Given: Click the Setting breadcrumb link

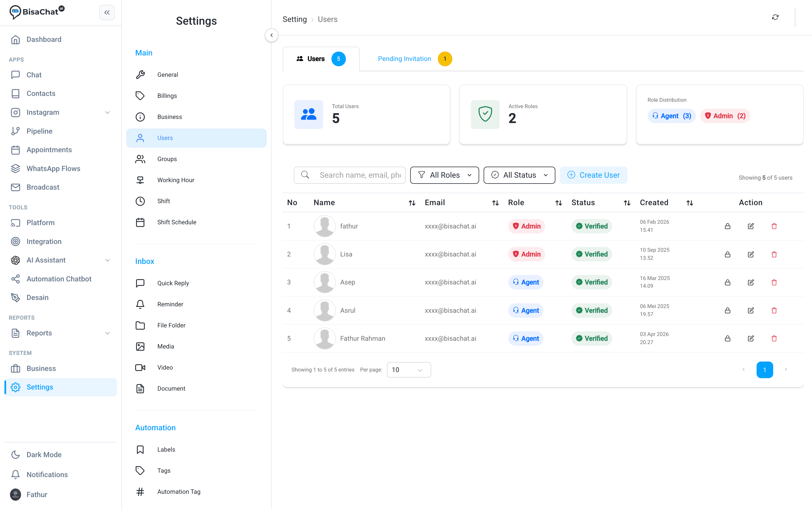Looking at the screenshot, I should click(294, 19).
